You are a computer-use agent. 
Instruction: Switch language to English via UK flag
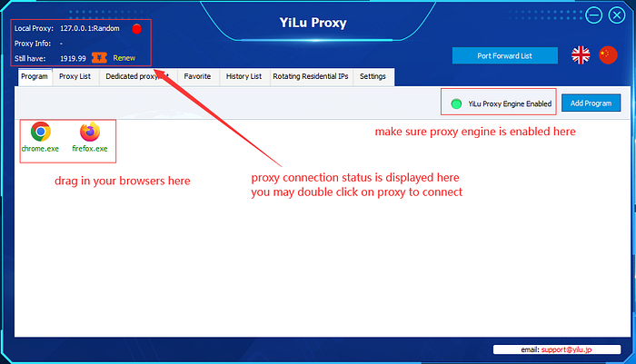(581, 55)
